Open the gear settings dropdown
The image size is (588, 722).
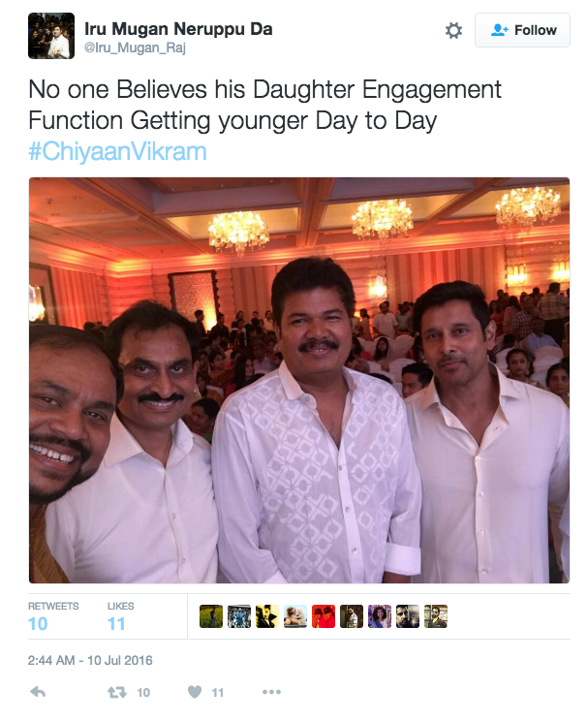point(453,30)
